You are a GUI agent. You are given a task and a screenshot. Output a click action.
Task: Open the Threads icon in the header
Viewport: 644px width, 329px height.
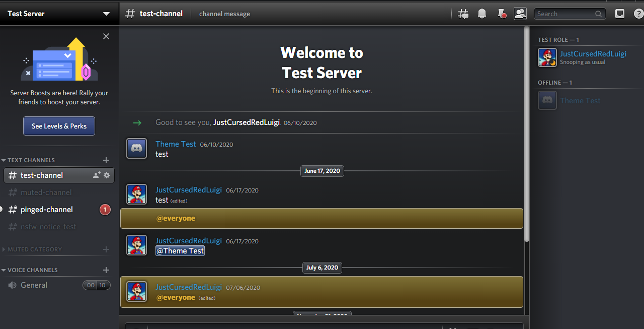point(463,14)
